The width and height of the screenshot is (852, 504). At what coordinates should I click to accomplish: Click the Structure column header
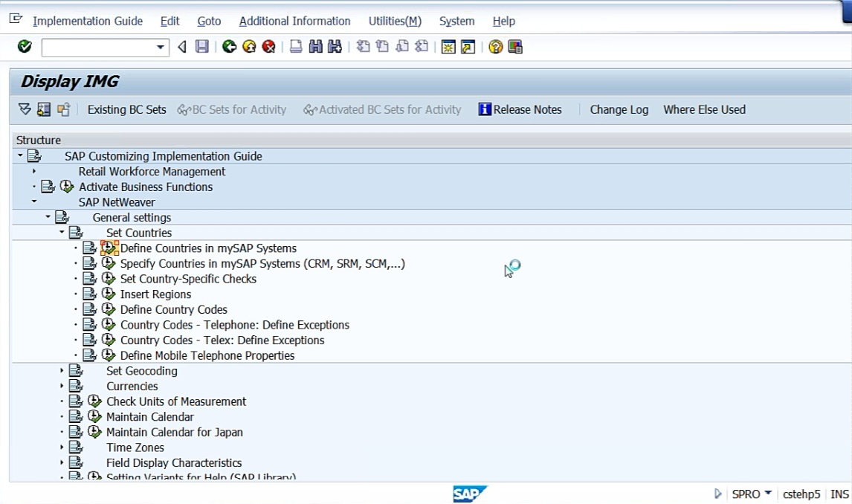pyautogui.click(x=38, y=140)
